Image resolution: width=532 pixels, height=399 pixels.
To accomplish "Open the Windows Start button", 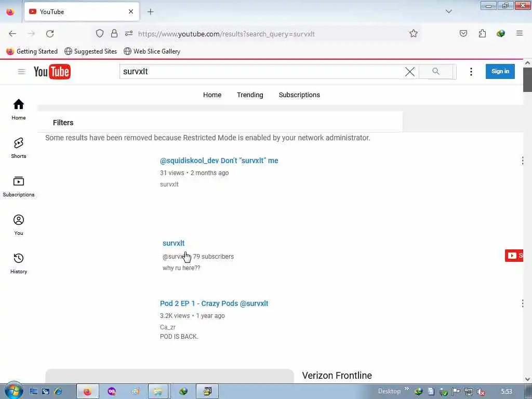I will (x=14, y=391).
